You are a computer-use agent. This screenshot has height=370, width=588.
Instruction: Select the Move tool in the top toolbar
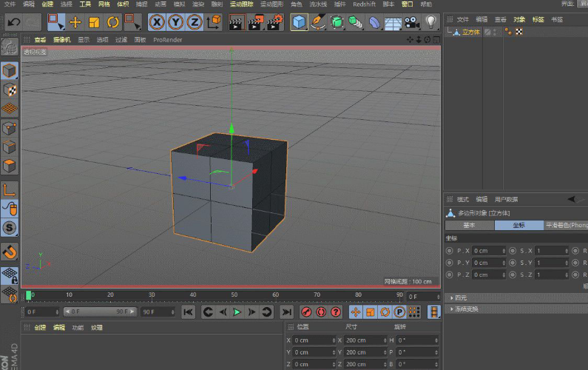(75, 22)
